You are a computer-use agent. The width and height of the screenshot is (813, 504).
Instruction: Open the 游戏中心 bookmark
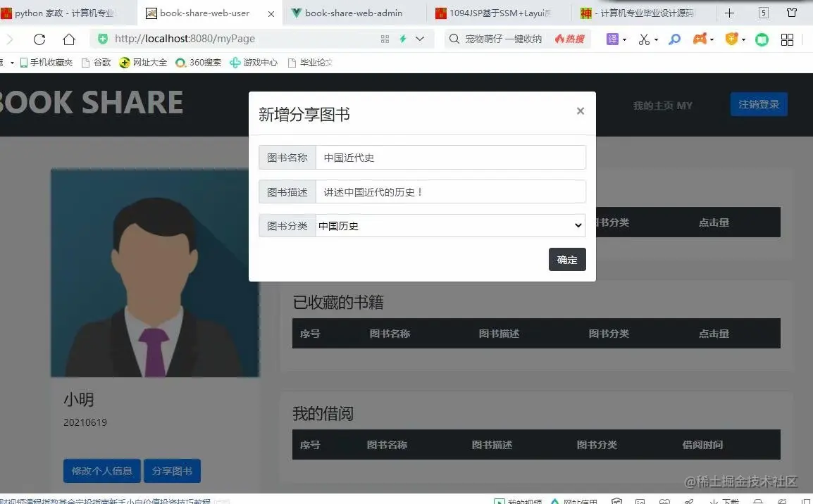[x=254, y=63]
